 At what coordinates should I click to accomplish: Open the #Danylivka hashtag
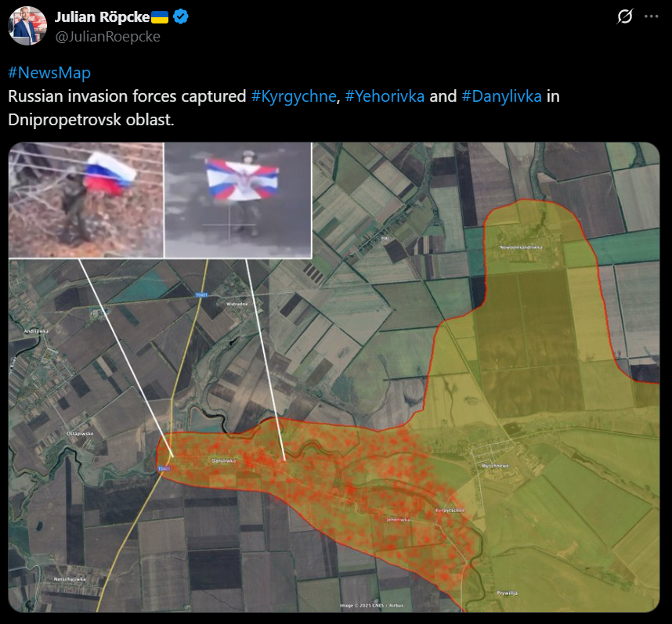(501, 96)
